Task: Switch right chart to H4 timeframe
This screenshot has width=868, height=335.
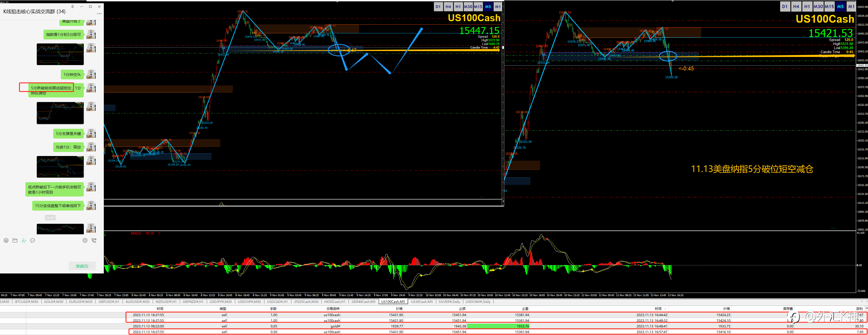Action: click(x=796, y=6)
